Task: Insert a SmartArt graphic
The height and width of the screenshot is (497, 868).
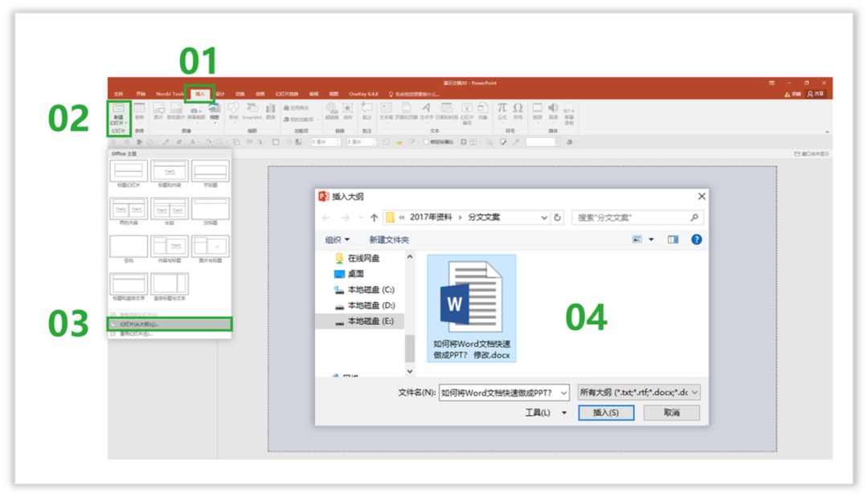Action: pyautogui.click(x=252, y=111)
